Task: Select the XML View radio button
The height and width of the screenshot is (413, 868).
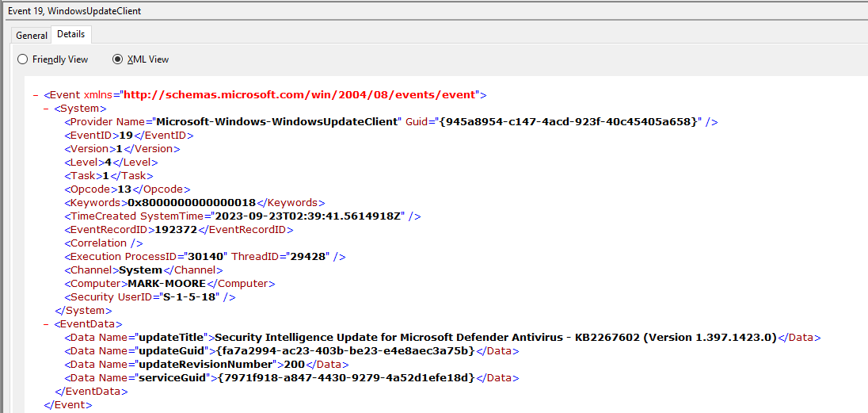Action: click(141, 59)
